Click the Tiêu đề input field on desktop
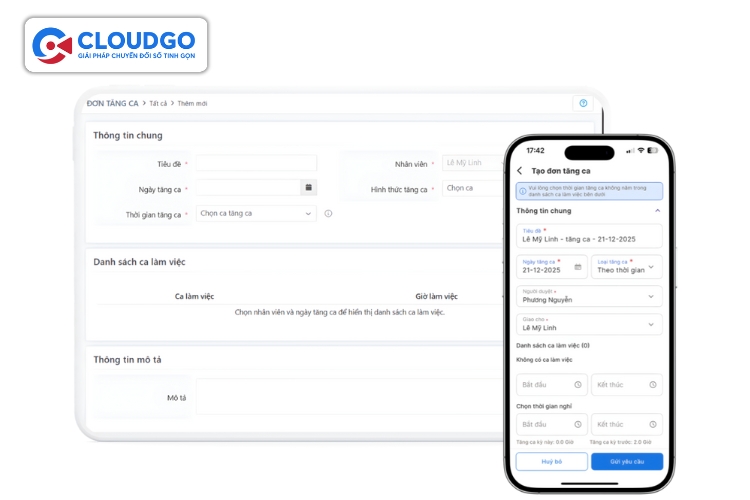Image resolution: width=750 pixels, height=500 pixels. pos(256,163)
